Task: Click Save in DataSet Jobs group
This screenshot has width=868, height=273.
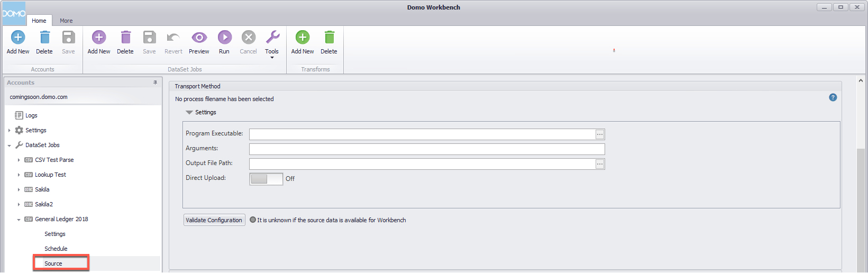Action: 149,42
